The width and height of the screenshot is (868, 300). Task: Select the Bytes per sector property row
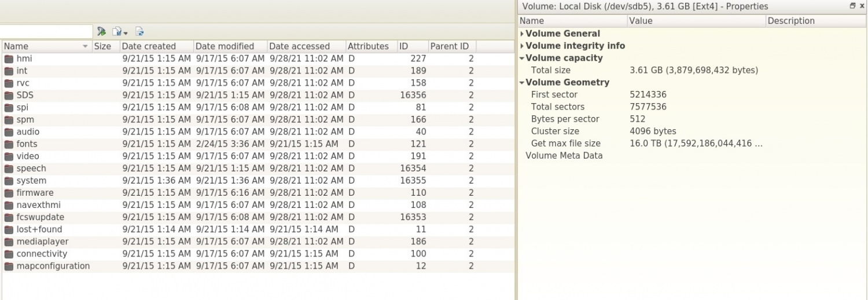point(693,119)
